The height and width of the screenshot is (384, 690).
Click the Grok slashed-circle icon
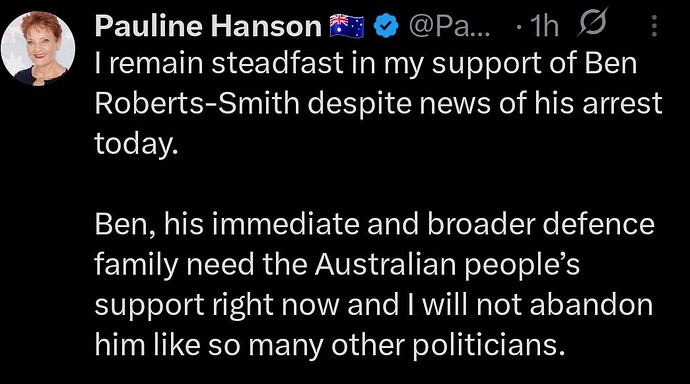pos(592,22)
